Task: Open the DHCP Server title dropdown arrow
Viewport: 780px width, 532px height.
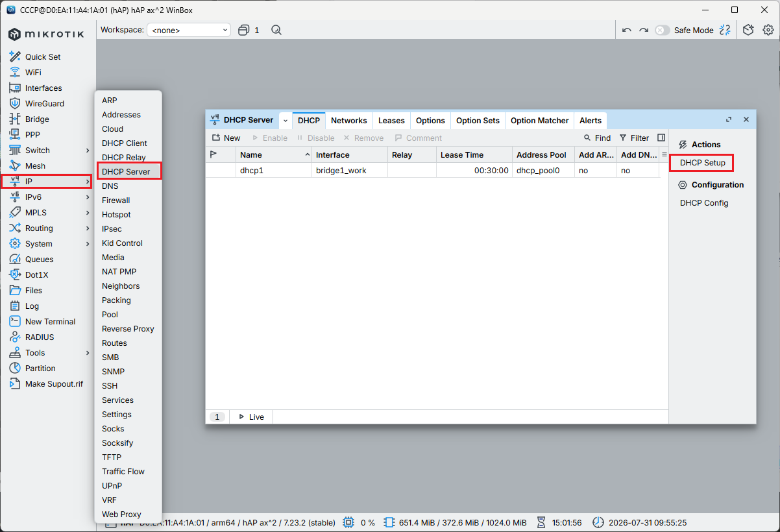Action: tap(286, 120)
